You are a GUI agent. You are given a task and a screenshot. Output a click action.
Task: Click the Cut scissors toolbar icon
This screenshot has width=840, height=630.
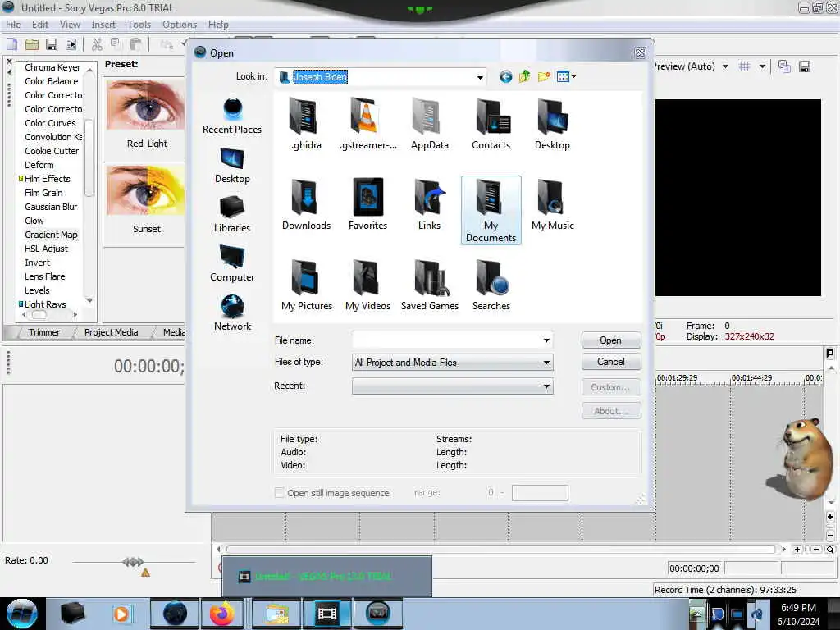(97, 44)
